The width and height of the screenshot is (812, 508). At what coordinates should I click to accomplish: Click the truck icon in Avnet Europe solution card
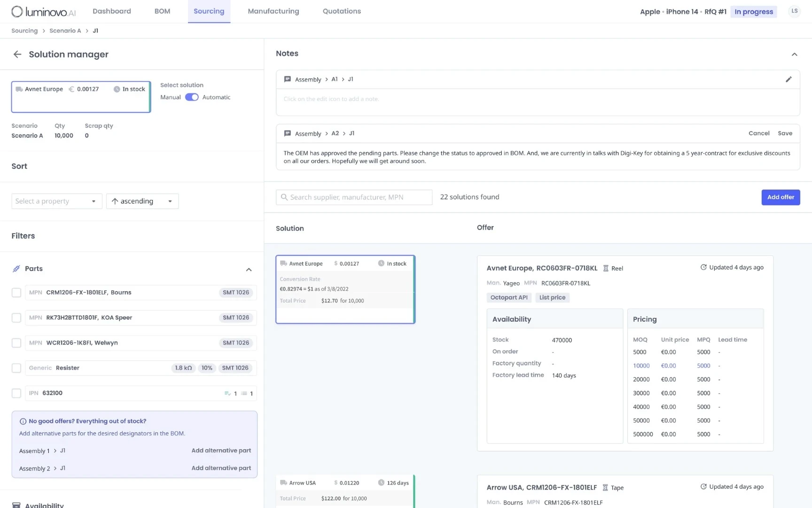tap(283, 263)
